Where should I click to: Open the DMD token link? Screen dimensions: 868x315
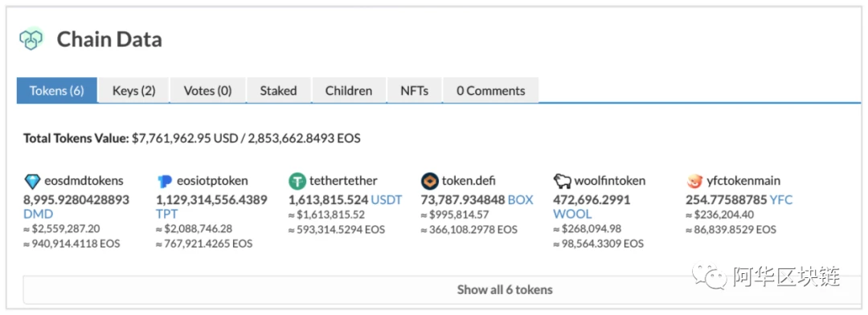pyautogui.click(x=39, y=214)
